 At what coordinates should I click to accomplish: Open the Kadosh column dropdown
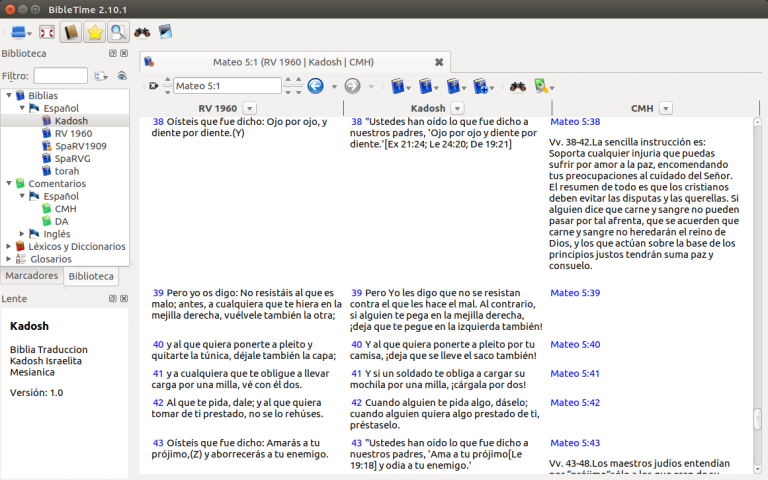[457, 108]
